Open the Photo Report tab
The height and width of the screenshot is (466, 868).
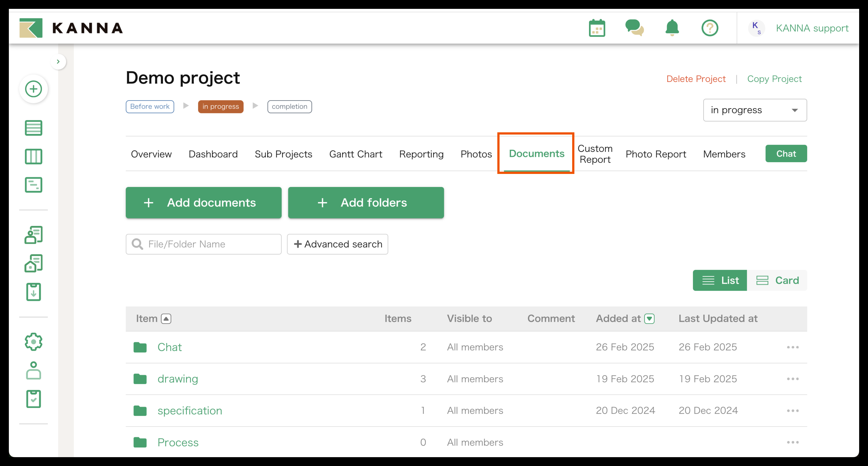655,154
